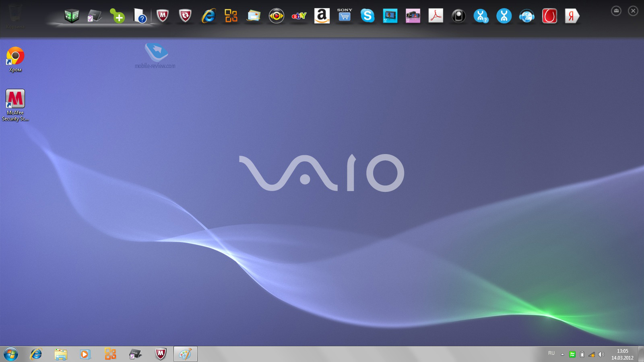Image resolution: width=644 pixels, height=362 pixels.
Task: Open the Yota icon with question mark
Action: (x=481, y=16)
